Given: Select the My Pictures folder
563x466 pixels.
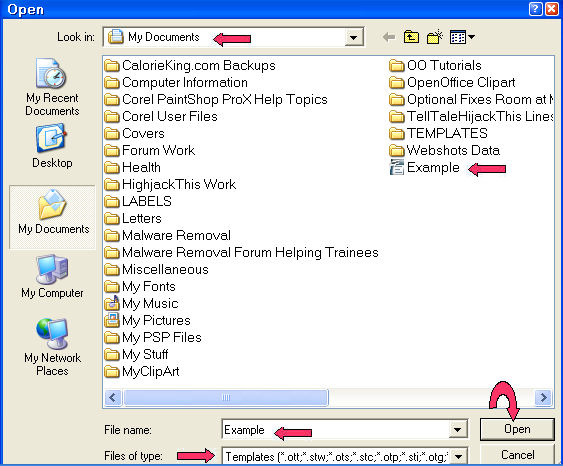Looking at the screenshot, I should (x=148, y=320).
